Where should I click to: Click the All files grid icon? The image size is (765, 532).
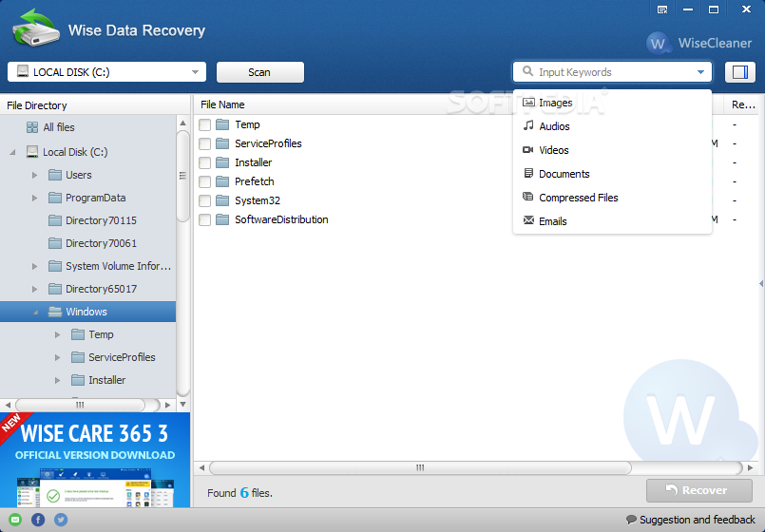tap(32, 127)
